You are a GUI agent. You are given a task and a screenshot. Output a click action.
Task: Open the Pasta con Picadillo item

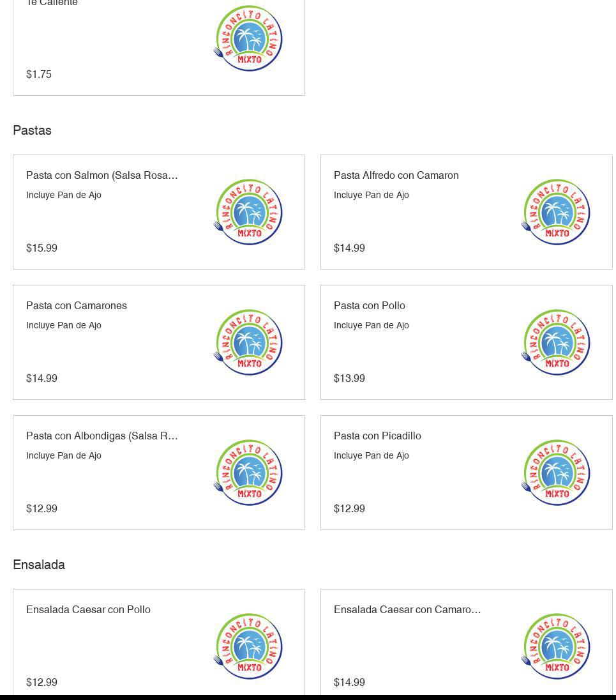click(x=377, y=436)
